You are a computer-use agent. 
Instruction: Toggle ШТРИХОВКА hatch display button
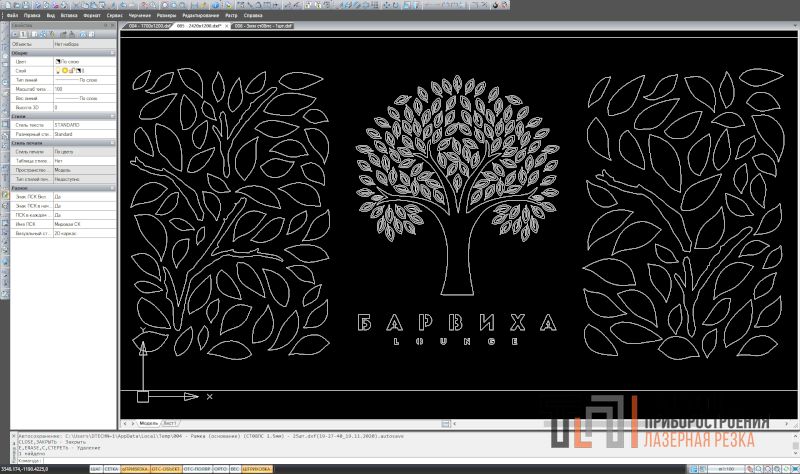[257, 468]
